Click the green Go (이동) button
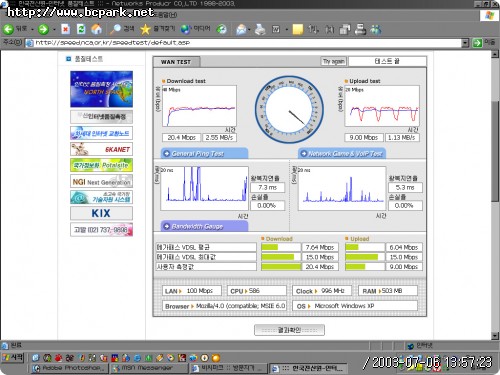This screenshot has width=500, height=375. [x=483, y=43]
